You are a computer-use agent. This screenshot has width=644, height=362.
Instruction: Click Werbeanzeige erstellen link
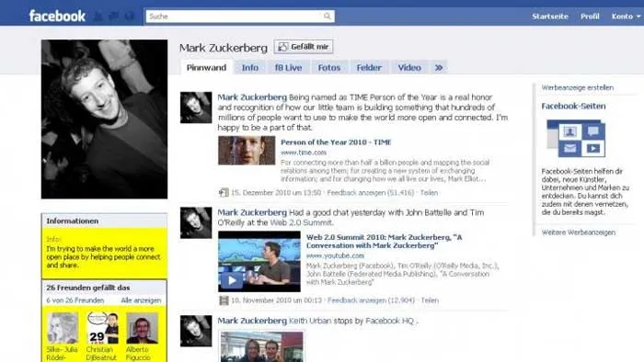click(x=577, y=87)
